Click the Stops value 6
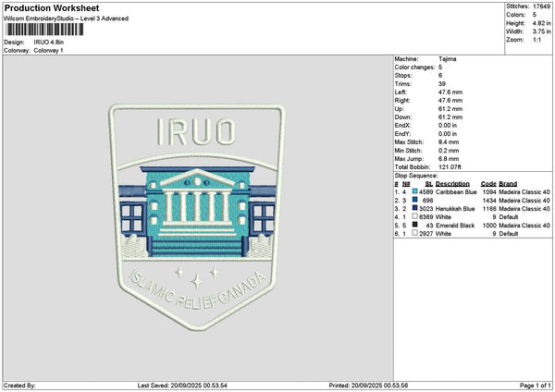The width and height of the screenshot is (555, 392). click(440, 76)
